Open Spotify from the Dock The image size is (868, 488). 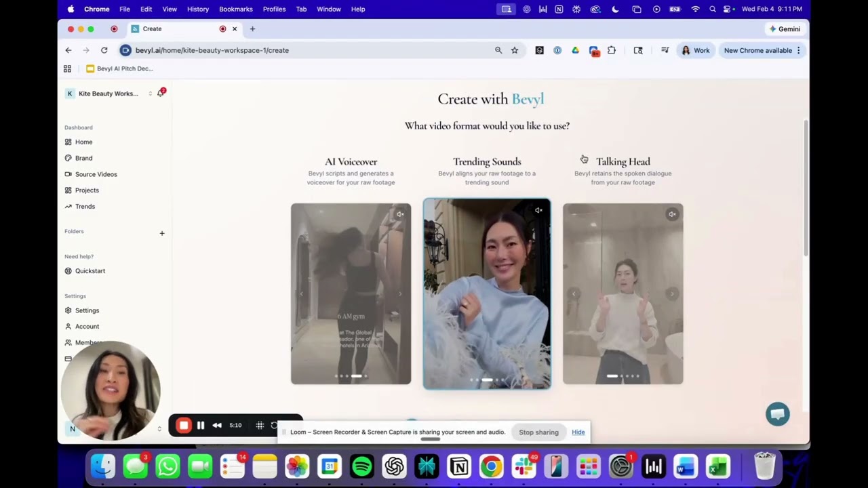362,466
